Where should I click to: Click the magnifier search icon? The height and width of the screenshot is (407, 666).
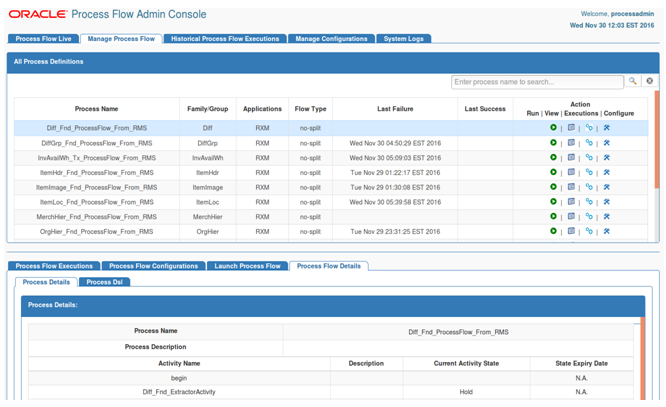click(x=632, y=81)
